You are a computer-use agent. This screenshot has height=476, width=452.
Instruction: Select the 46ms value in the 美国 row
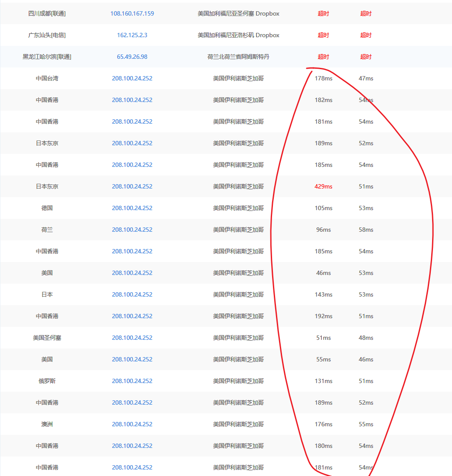click(x=323, y=273)
